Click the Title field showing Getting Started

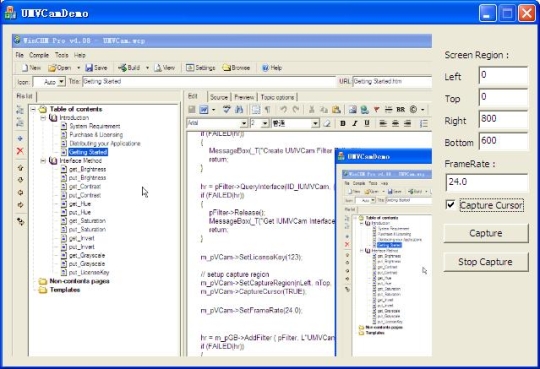(209, 82)
